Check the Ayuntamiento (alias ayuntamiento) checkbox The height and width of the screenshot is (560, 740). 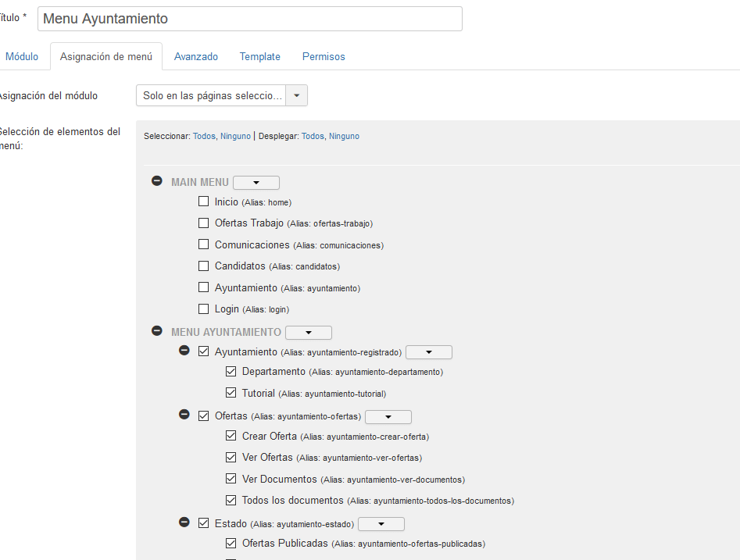click(203, 287)
